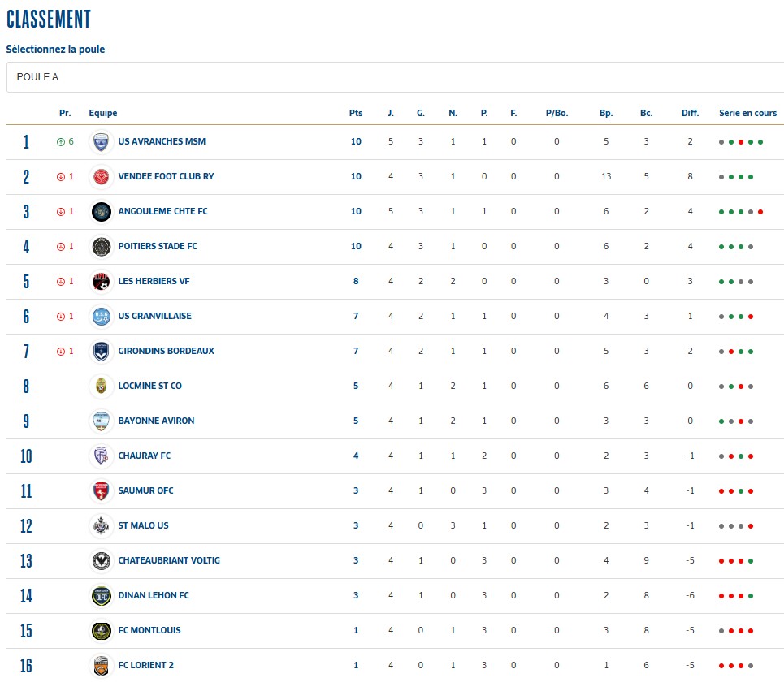Click the FC Lorient 2 orange logo
Screen dimensions: 784x691
click(x=101, y=666)
